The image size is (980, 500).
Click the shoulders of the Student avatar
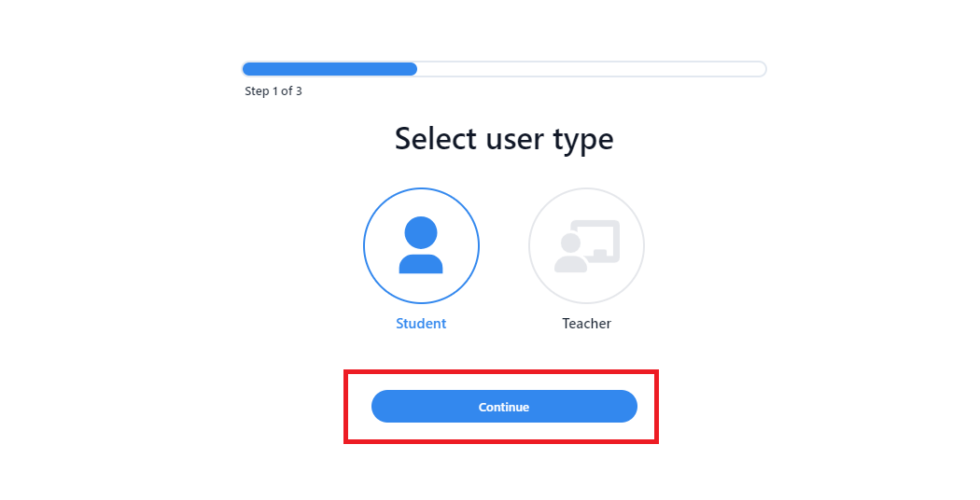point(421,263)
